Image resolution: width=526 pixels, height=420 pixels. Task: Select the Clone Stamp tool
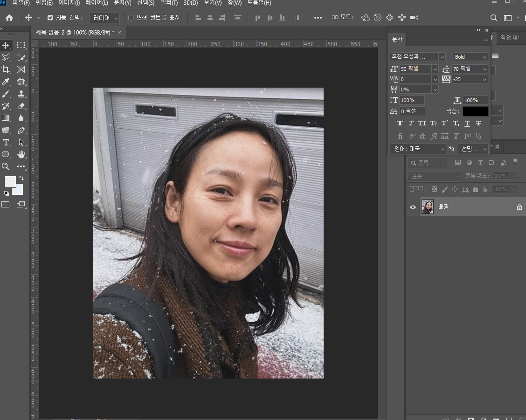pos(21,94)
